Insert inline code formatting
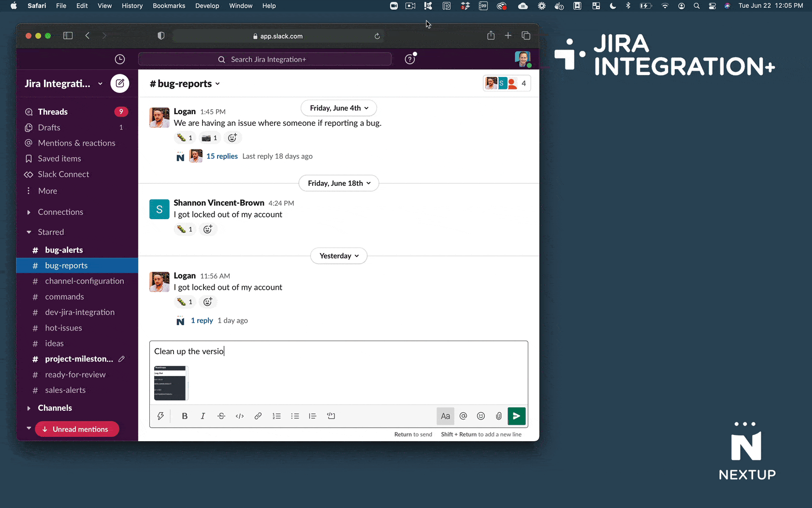 [x=240, y=416]
